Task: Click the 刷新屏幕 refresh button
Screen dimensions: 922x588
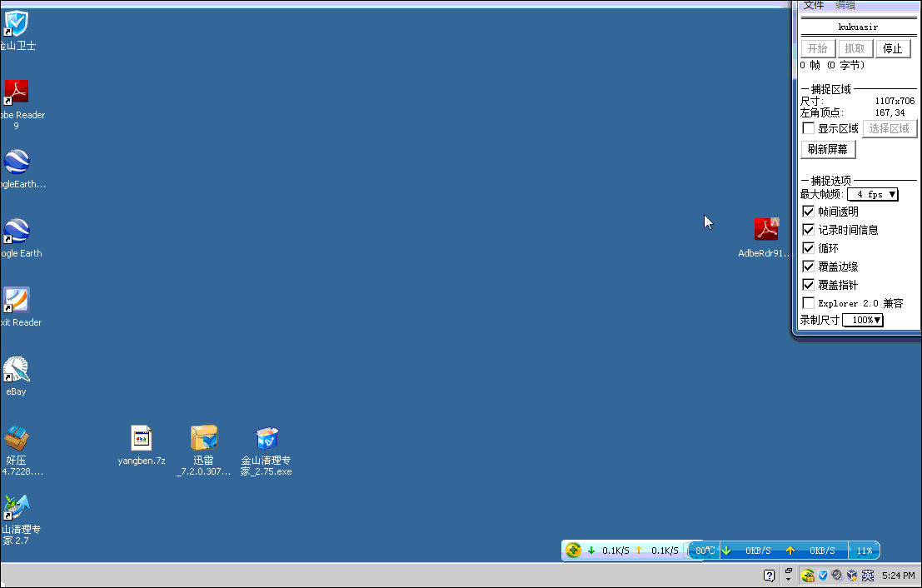Action: [828, 149]
